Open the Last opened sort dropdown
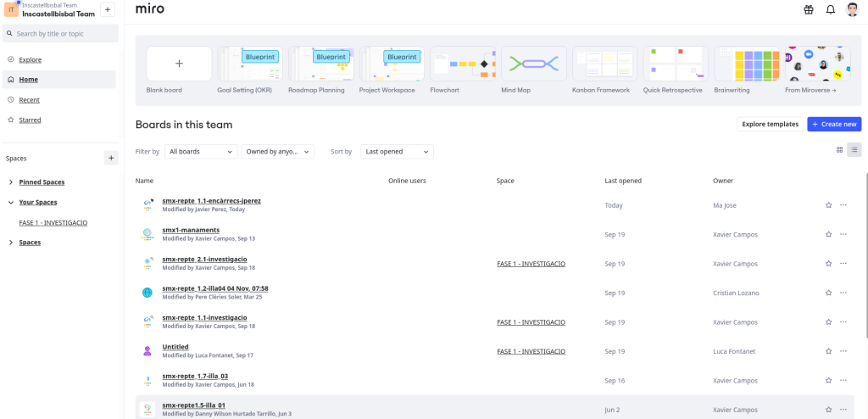The width and height of the screenshot is (868, 419). coord(397,152)
